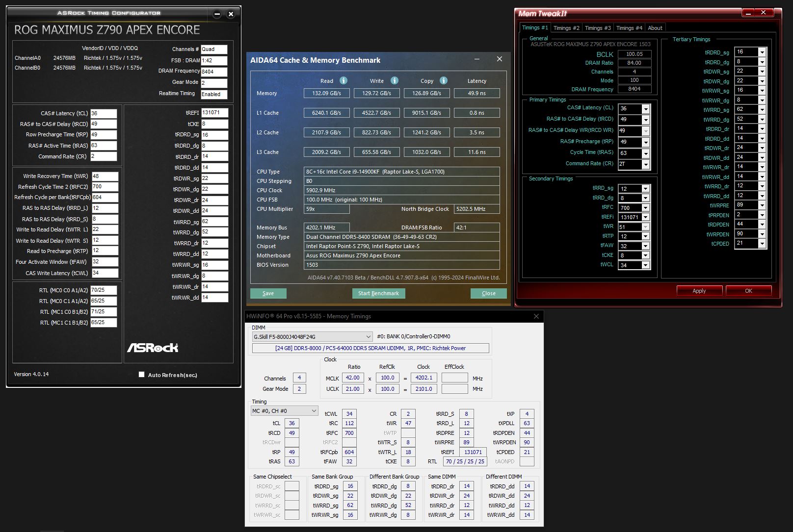The width and height of the screenshot is (793, 532).
Task: Click the Gear Mode value 2 in HWiNFO
Action: pos(299,389)
